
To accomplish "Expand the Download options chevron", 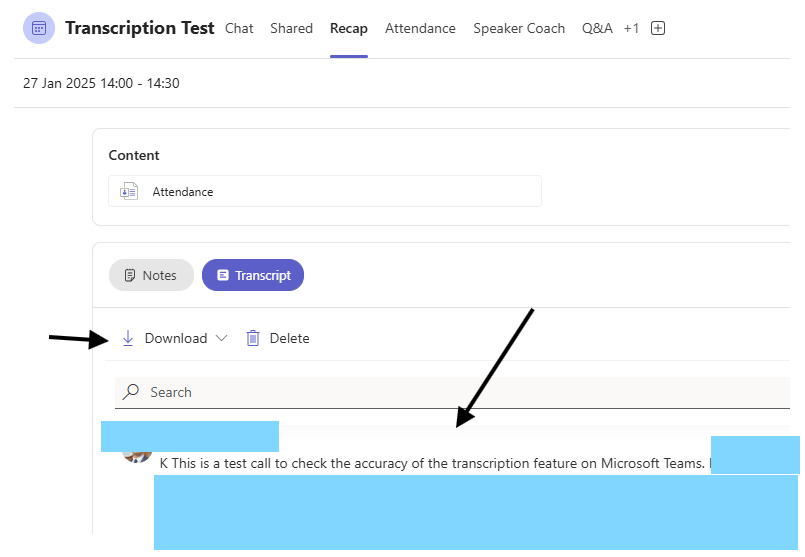I will click(x=221, y=338).
